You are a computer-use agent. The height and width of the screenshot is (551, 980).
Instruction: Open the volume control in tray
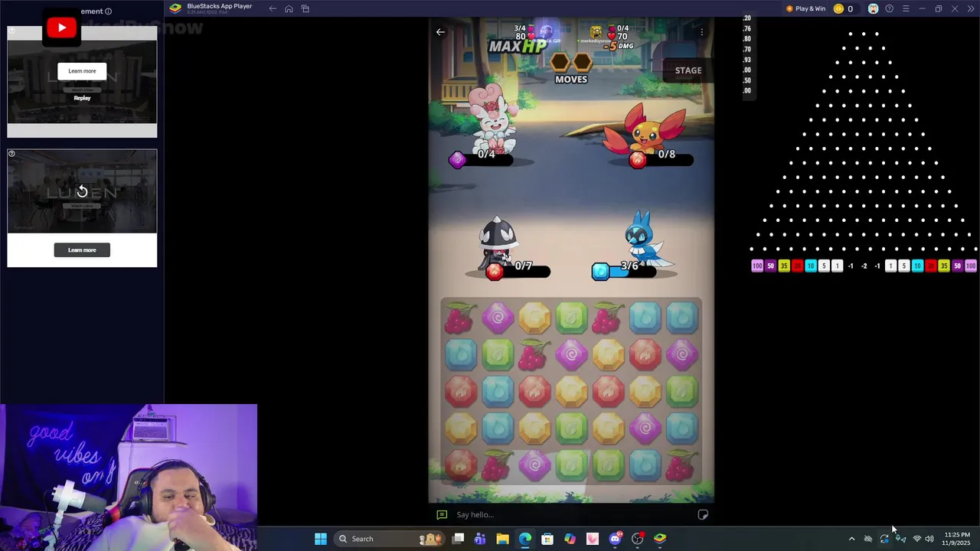coord(929,539)
